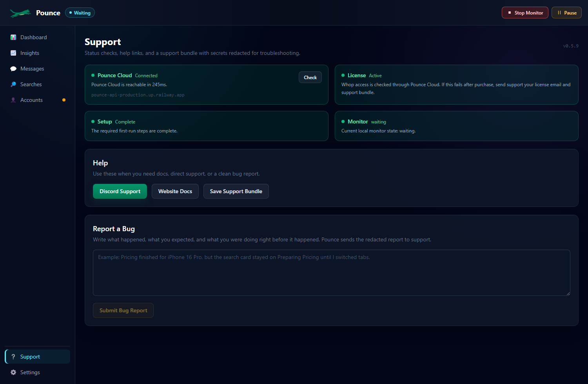Click the Setup heading text
The image size is (588, 384).
[x=105, y=121]
